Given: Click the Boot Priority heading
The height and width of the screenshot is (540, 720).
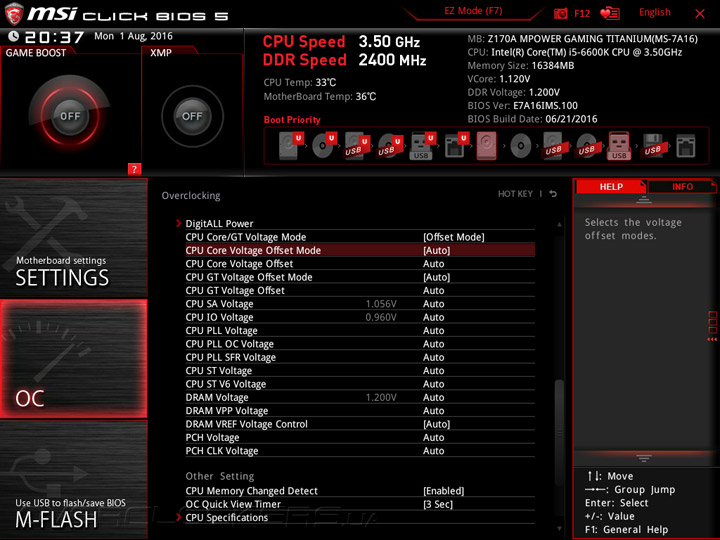Looking at the screenshot, I should click(x=292, y=119).
